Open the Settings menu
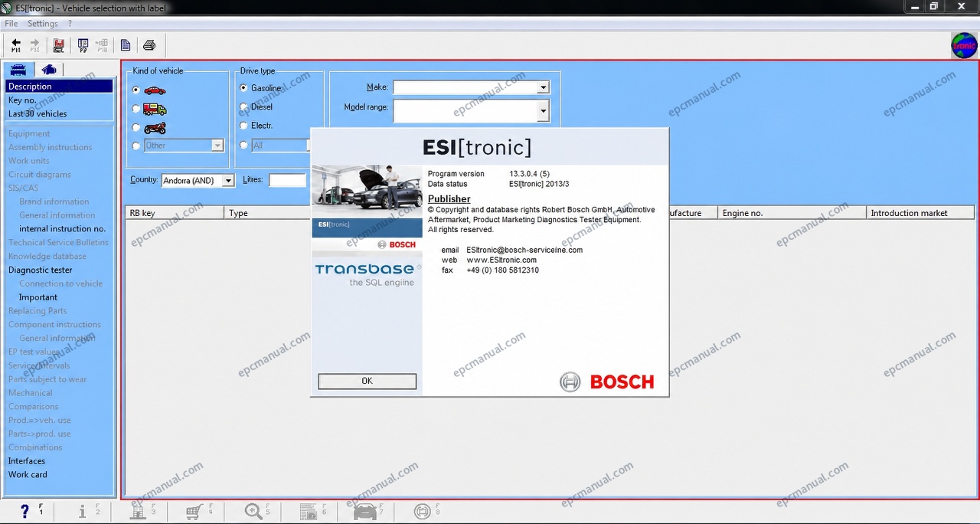 coord(43,24)
